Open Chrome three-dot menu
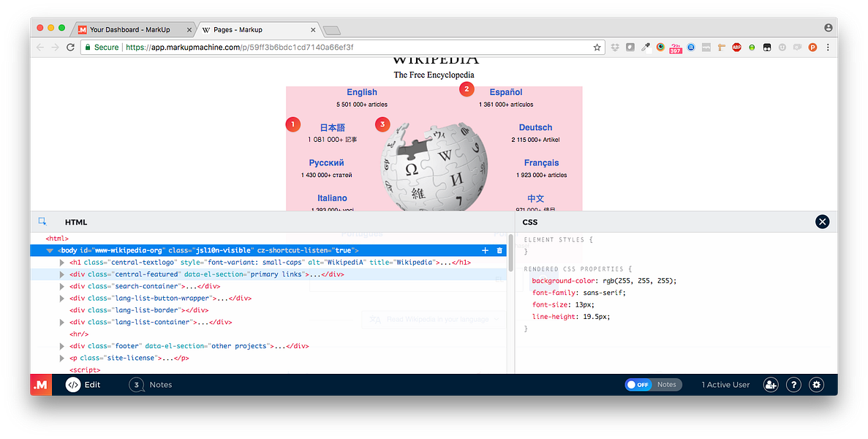Image resolution: width=868 pixels, height=439 pixels. (828, 47)
